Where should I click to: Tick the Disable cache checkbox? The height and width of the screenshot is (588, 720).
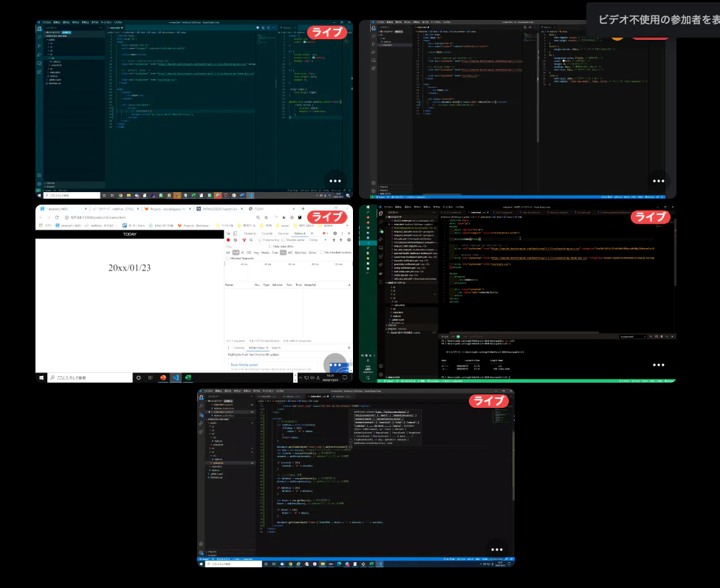(x=284, y=240)
